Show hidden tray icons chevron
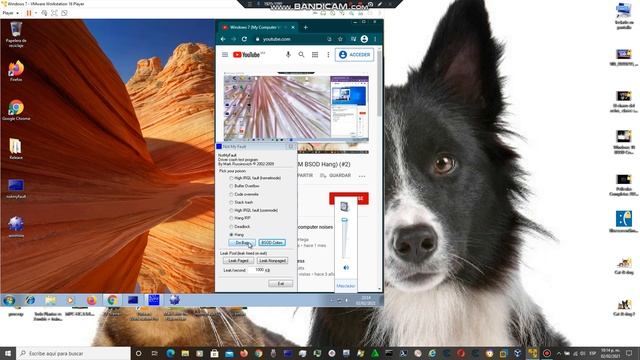 pyautogui.click(x=559, y=353)
